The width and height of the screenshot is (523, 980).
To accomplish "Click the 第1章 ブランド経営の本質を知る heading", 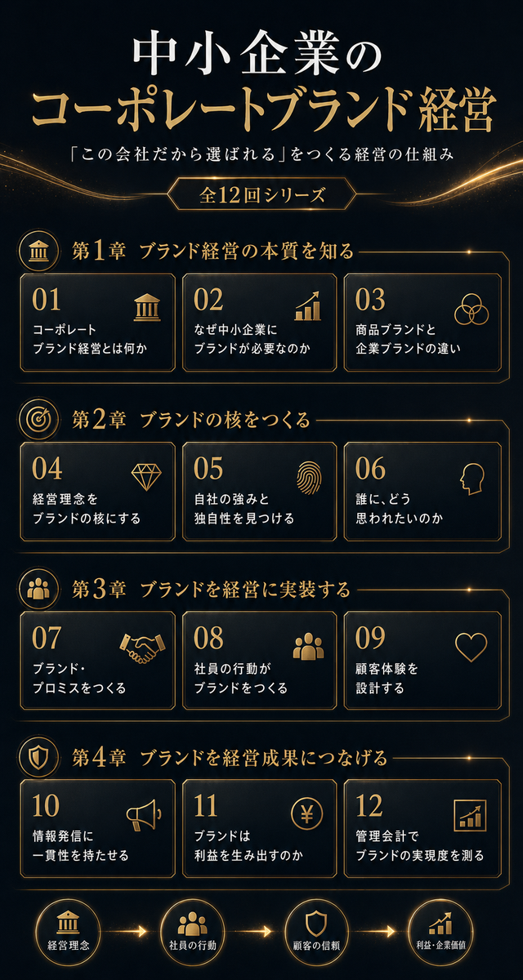I will point(213,252).
